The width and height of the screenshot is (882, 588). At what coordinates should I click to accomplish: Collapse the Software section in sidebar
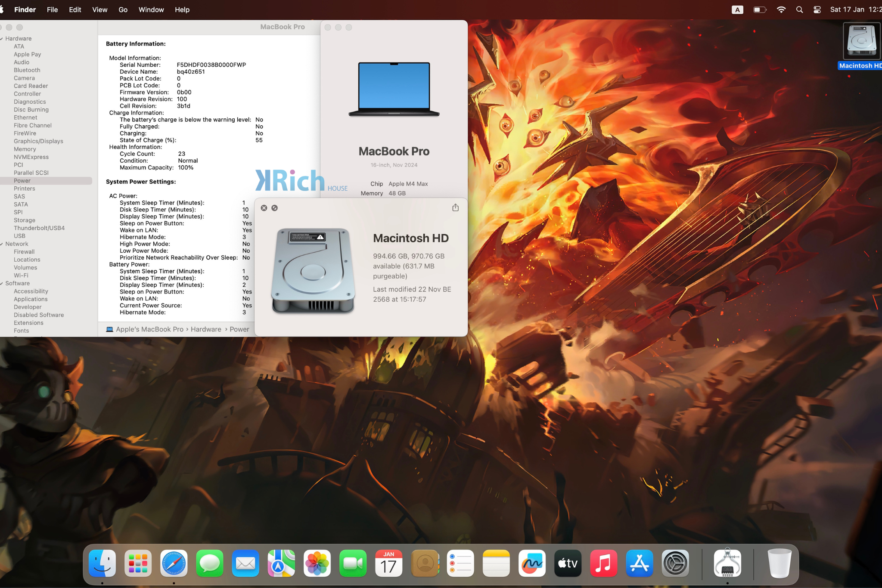point(2,284)
